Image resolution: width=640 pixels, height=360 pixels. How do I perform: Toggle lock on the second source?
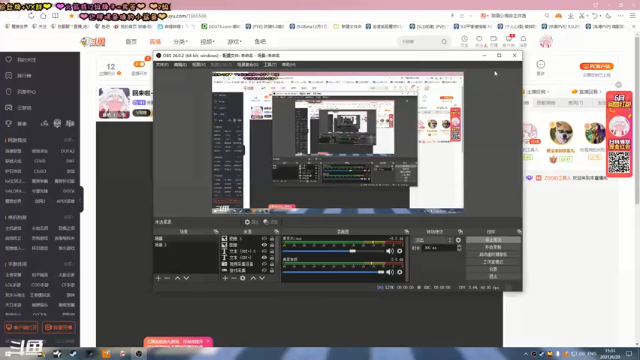(x=272, y=245)
